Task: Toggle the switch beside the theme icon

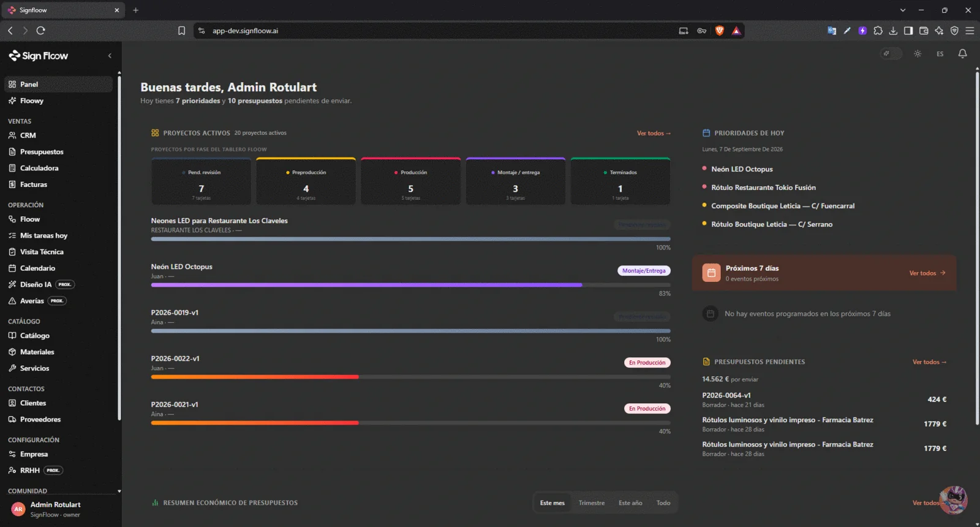Action: click(891, 54)
